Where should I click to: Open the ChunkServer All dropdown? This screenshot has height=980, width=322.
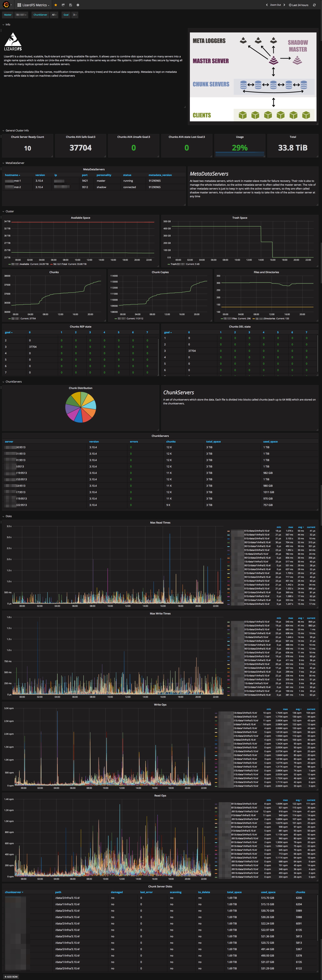pyautogui.click(x=54, y=15)
